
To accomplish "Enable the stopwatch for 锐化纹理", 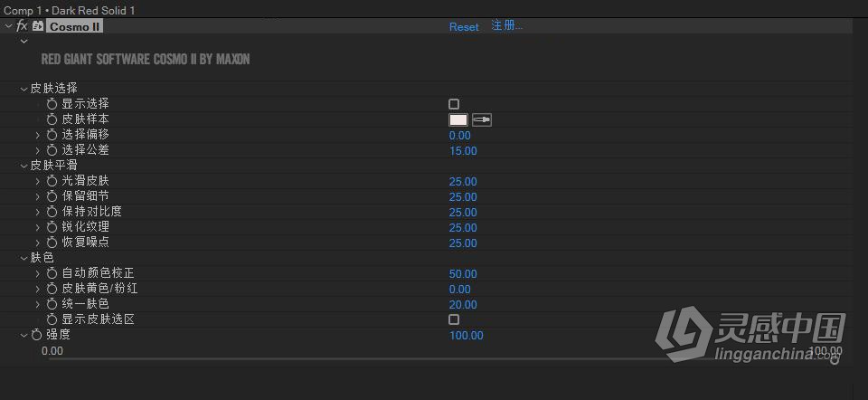I will point(52,227).
